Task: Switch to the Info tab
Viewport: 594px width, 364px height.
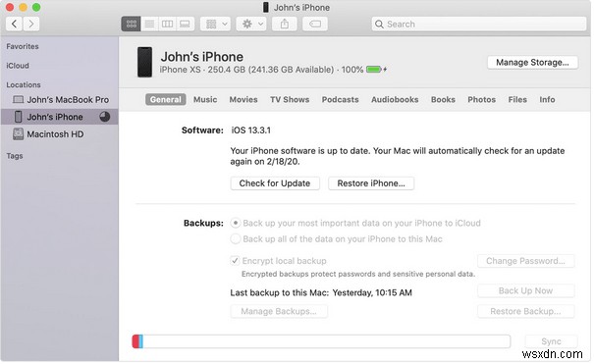Action: click(548, 99)
